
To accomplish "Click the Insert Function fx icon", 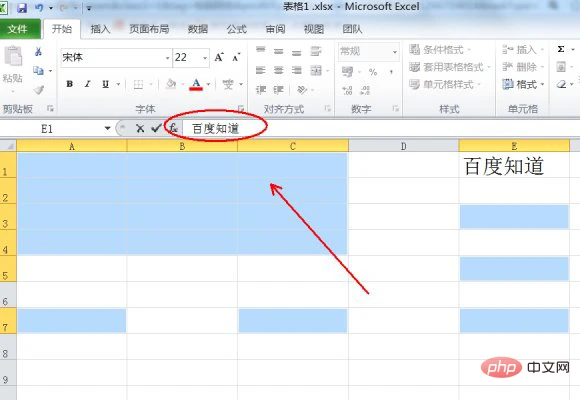I will point(173,128).
